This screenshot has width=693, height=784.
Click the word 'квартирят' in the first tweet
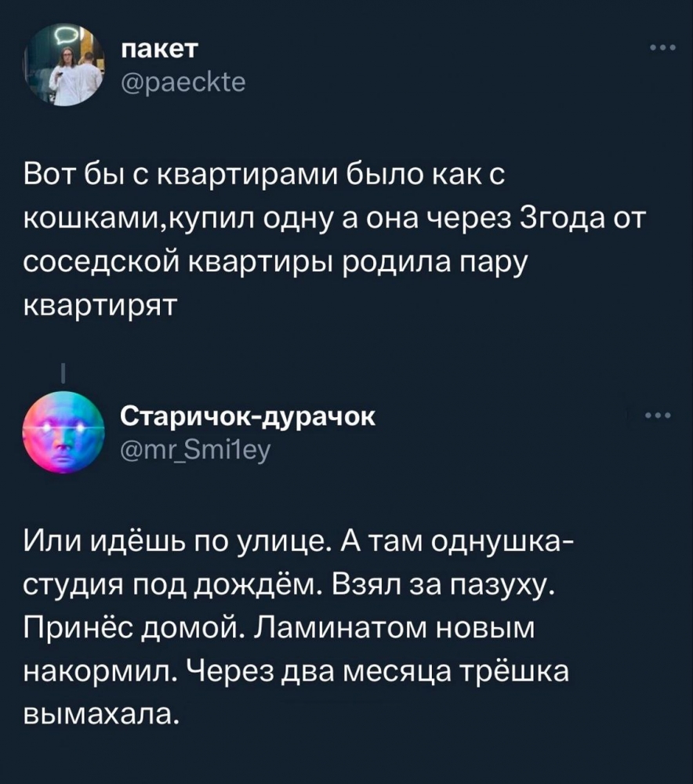click(x=100, y=306)
